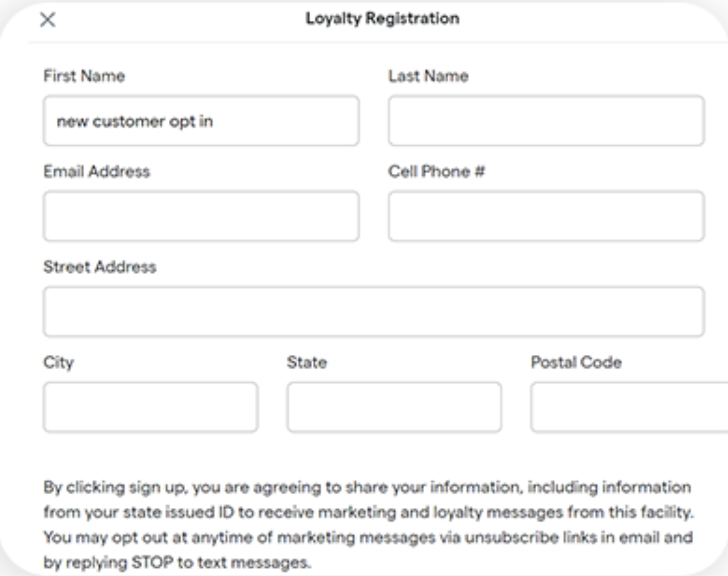This screenshot has width=728, height=576.
Task: Click the Last Name label
Action: [428, 76]
